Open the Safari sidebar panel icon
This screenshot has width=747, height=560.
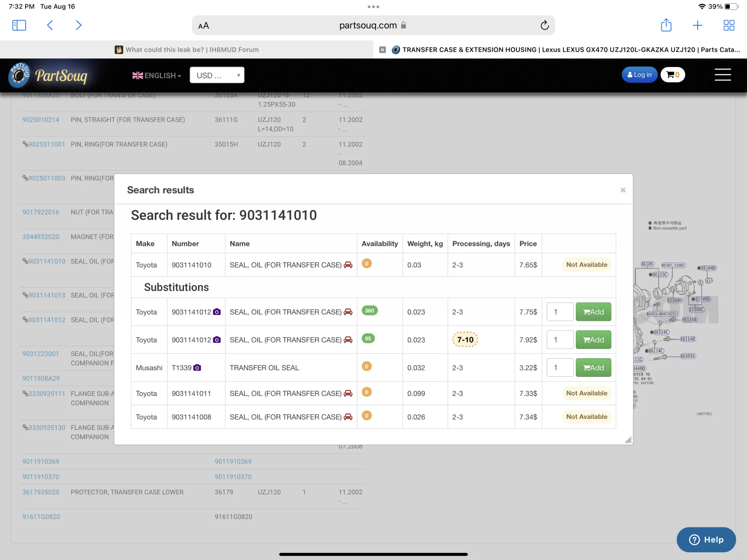[x=19, y=25]
